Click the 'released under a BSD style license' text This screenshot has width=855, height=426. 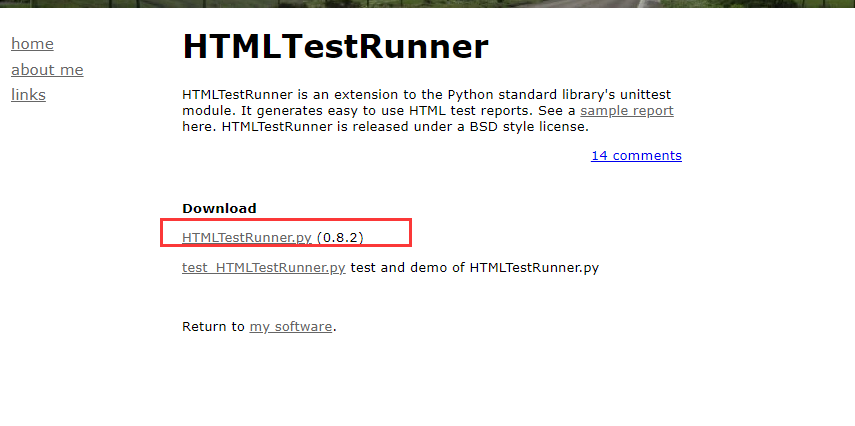[467, 128]
